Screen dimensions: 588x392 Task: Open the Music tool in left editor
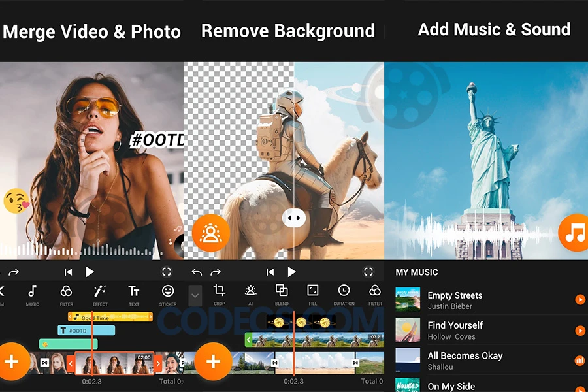[32, 293]
